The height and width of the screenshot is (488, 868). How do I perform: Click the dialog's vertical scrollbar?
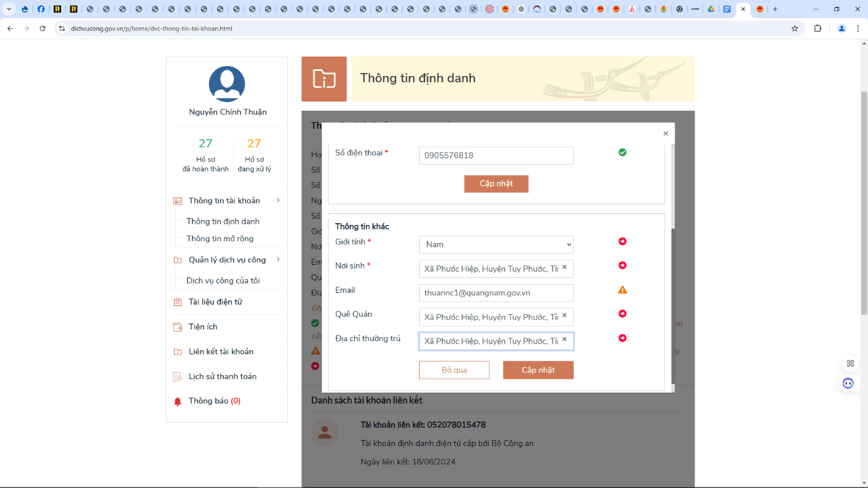tap(673, 305)
